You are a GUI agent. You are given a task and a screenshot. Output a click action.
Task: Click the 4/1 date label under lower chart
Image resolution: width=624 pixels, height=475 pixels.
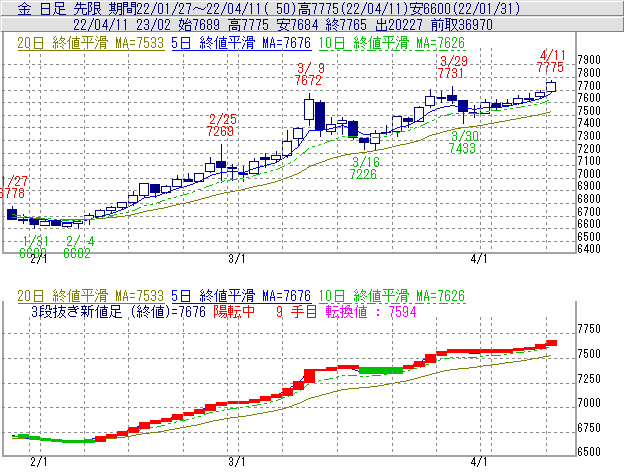(x=479, y=462)
